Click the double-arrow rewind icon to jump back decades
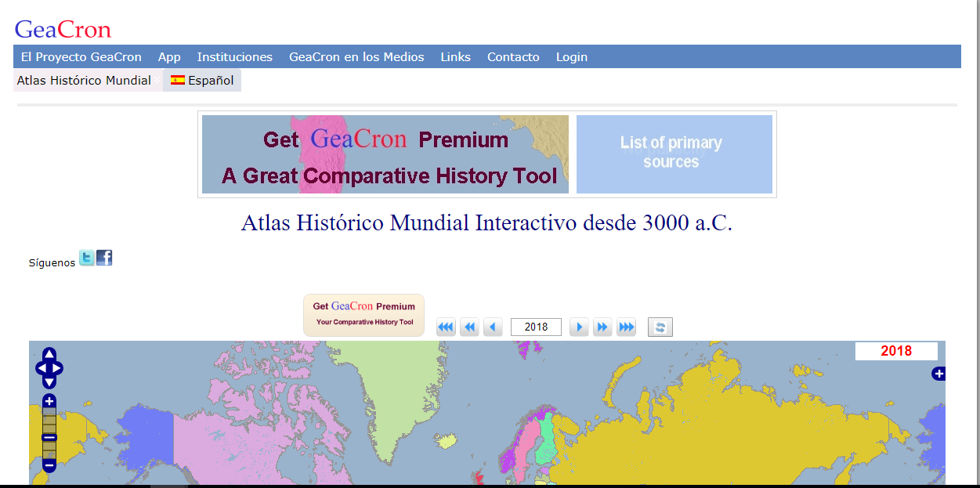 point(469,327)
